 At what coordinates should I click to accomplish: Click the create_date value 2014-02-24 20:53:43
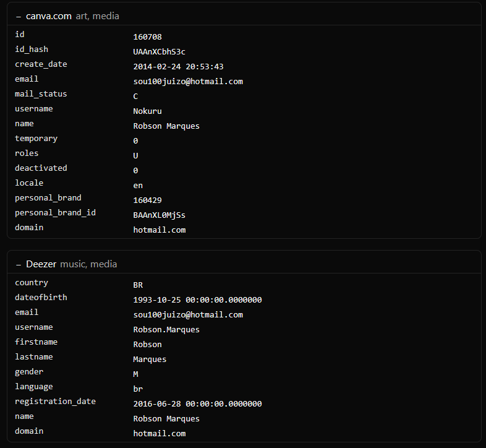pyautogui.click(x=178, y=67)
